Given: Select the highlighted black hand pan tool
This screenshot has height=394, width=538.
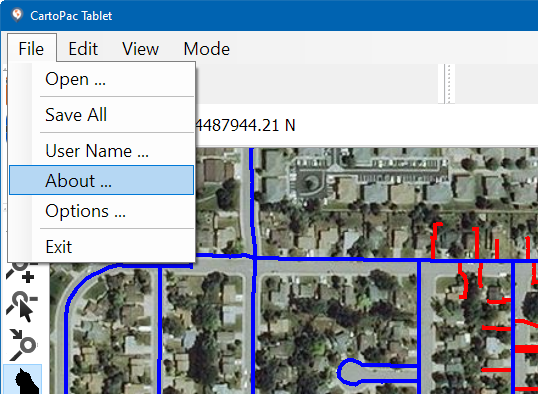Looking at the screenshot, I should pos(23,379).
